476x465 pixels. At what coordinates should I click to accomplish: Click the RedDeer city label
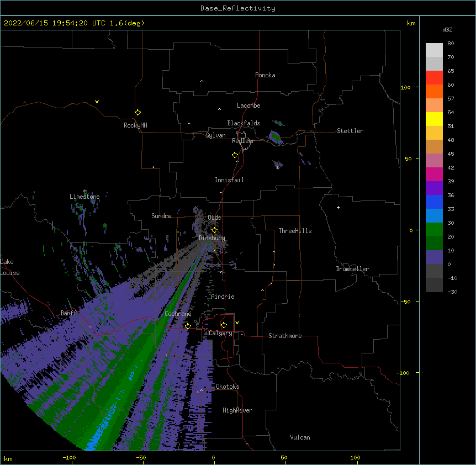coord(243,141)
